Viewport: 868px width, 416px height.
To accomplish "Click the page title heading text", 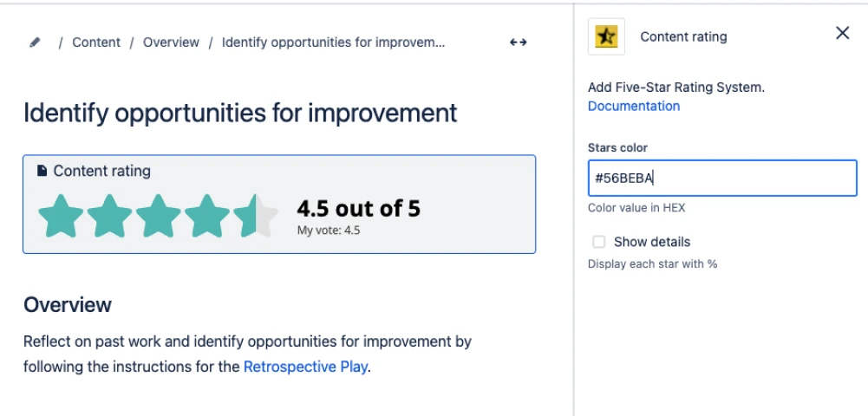I will (x=240, y=113).
